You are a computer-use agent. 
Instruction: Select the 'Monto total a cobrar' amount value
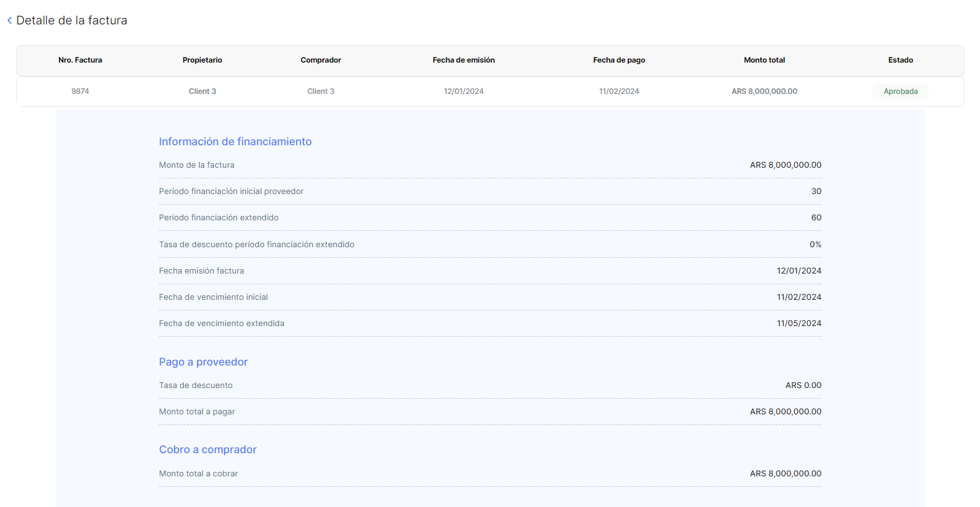click(785, 474)
